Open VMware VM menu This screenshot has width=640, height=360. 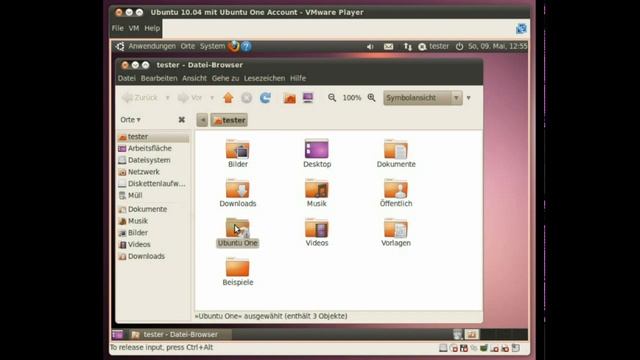[134, 28]
